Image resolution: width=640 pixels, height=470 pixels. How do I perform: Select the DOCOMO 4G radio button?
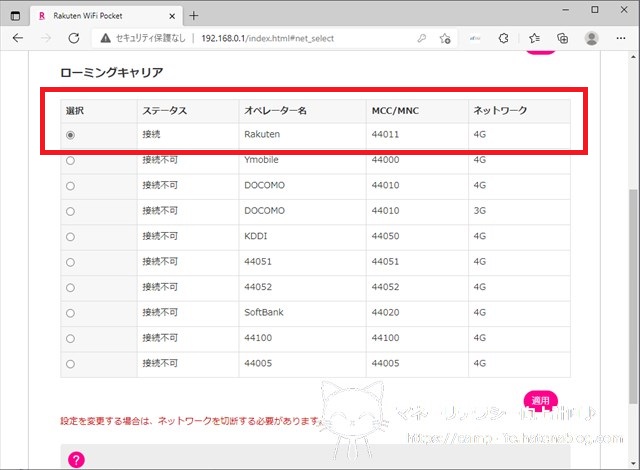click(70, 186)
